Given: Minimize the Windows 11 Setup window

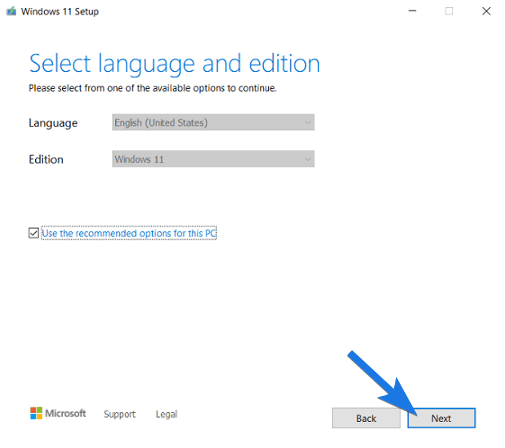Looking at the screenshot, I should tap(412, 11).
